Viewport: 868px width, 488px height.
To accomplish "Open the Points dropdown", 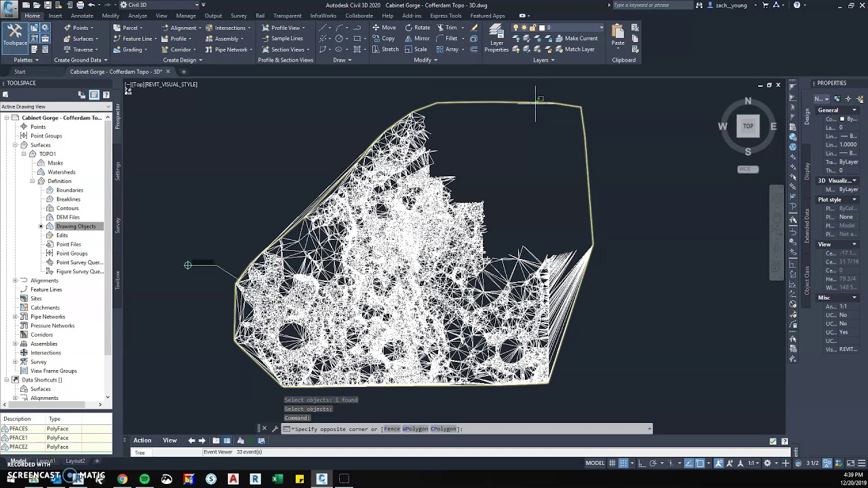I will click(x=79, y=28).
